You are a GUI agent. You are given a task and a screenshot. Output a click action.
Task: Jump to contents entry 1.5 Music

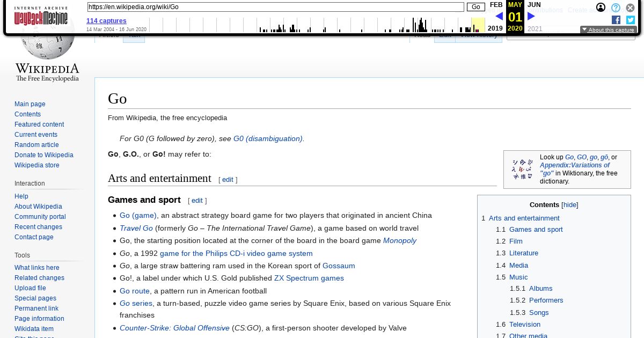[x=512, y=277]
